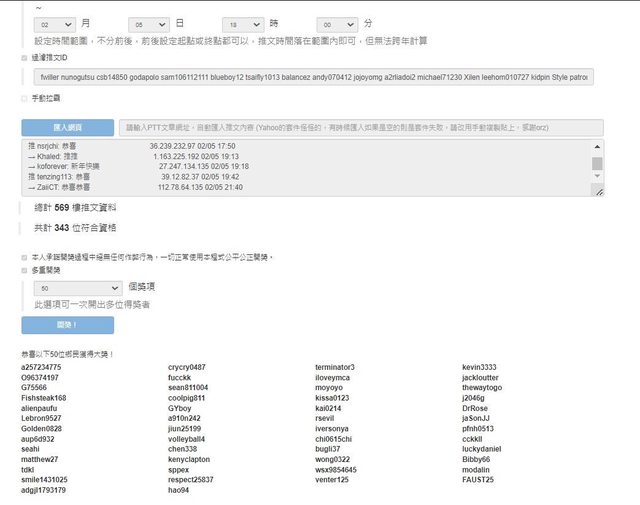Toggle the 過濾推文ID checkbox

pyautogui.click(x=25, y=58)
